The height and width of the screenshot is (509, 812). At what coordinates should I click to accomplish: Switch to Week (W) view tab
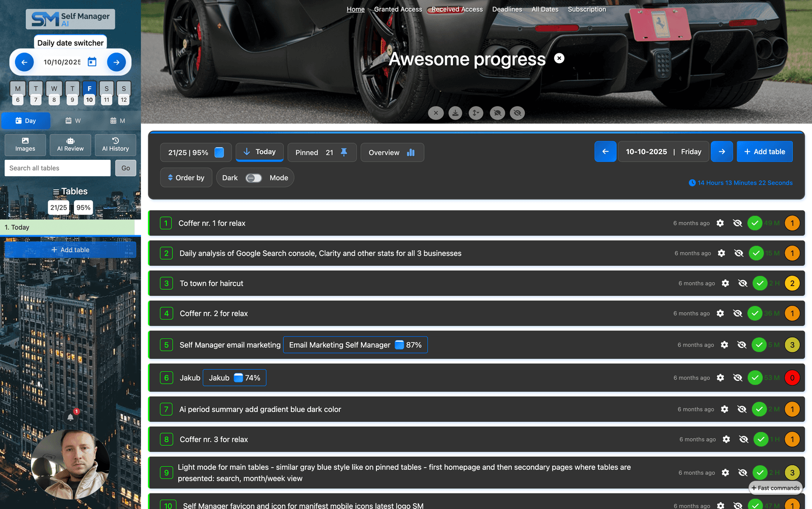click(x=73, y=121)
